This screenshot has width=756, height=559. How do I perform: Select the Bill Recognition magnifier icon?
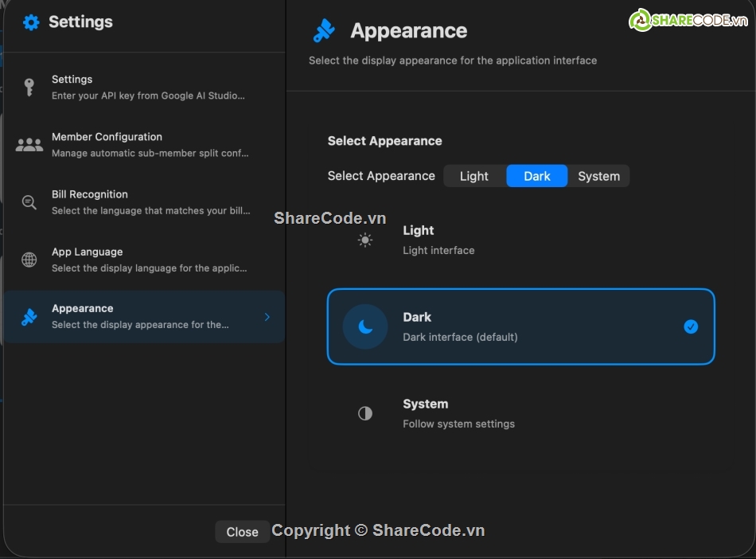[29, 201]
